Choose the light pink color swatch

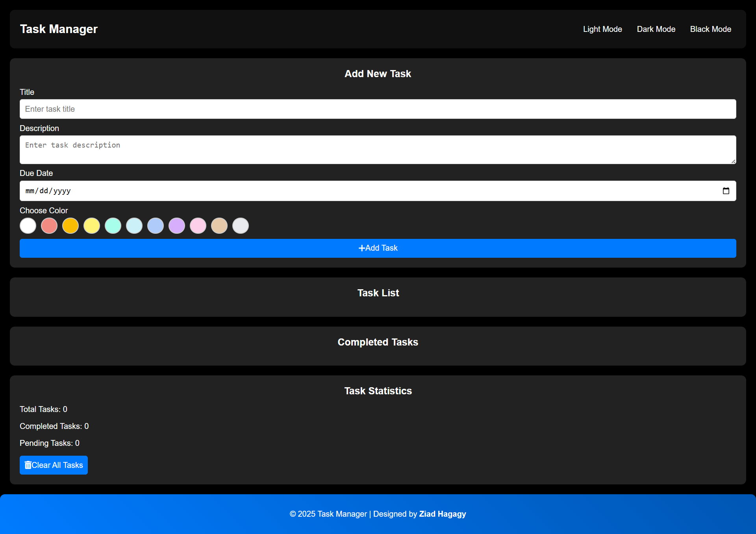pos(198,226)
